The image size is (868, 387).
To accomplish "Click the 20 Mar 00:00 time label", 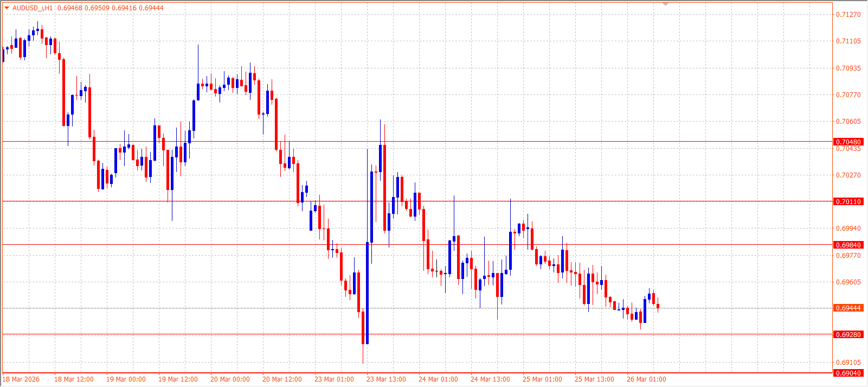I will [230, 379].
